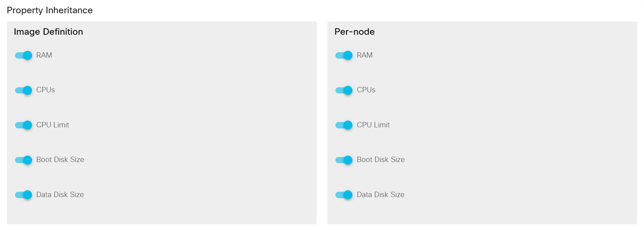
Task: Toggle Per-node Data Disk Size switch
Action: tap(344, 195)
